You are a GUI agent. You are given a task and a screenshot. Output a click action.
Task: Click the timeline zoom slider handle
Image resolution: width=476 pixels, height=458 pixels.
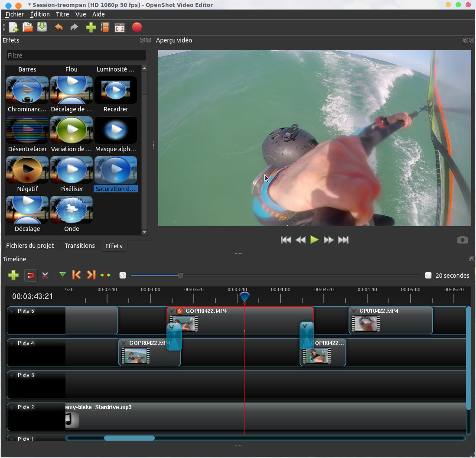coord(180,276)
